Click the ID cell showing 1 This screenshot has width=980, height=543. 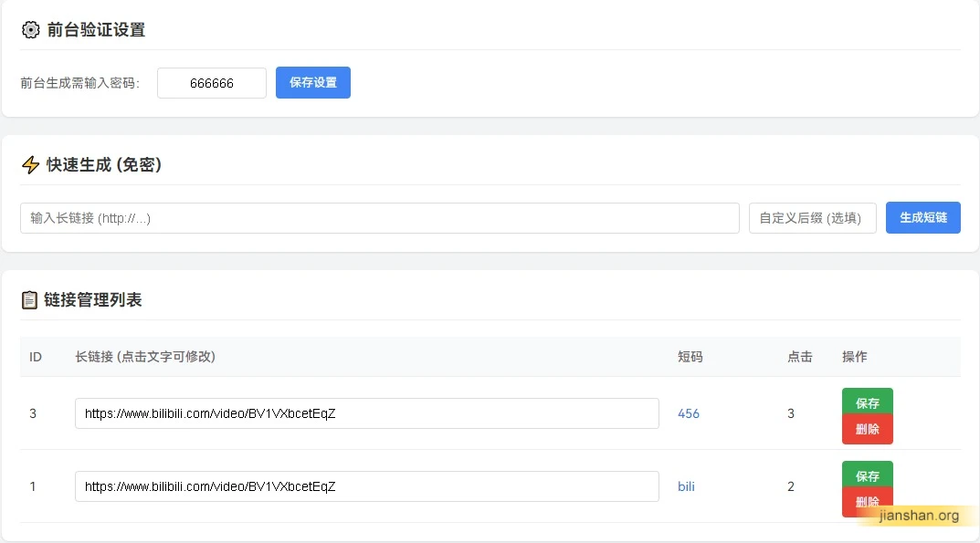point(33,486)
